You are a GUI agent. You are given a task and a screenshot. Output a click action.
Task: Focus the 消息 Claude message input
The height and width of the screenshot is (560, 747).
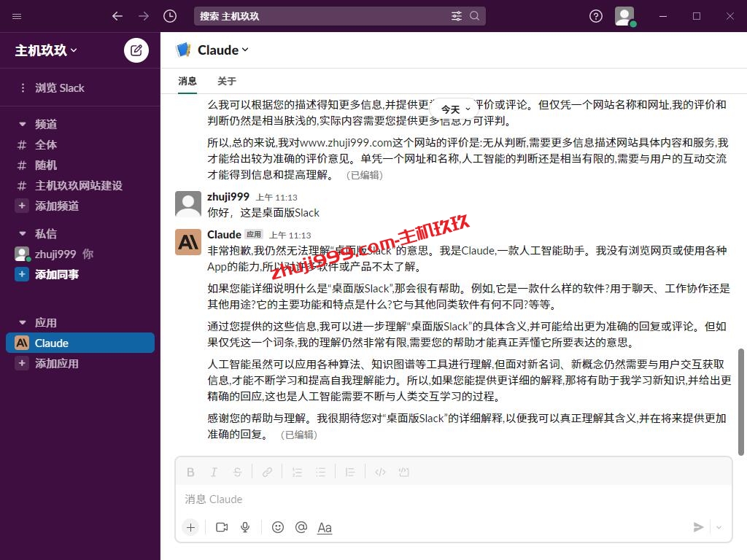point(454,499)
